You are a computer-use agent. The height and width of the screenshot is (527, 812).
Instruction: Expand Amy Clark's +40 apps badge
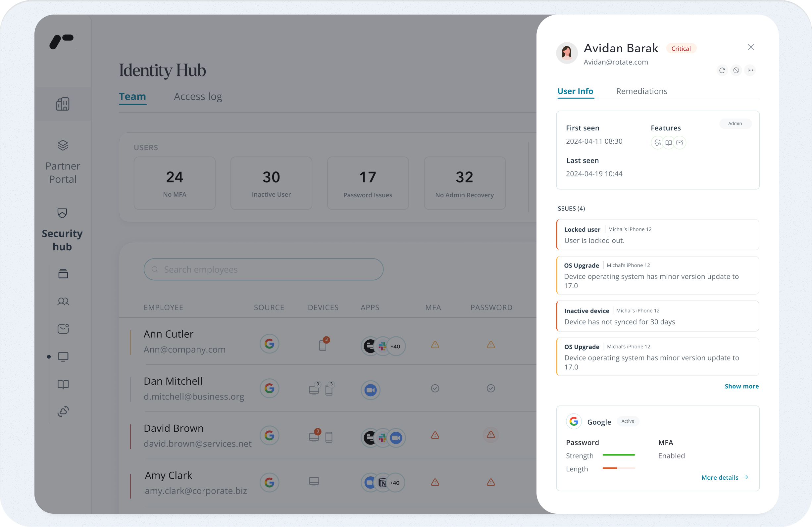pyautogui.click(x=395, y=483)
